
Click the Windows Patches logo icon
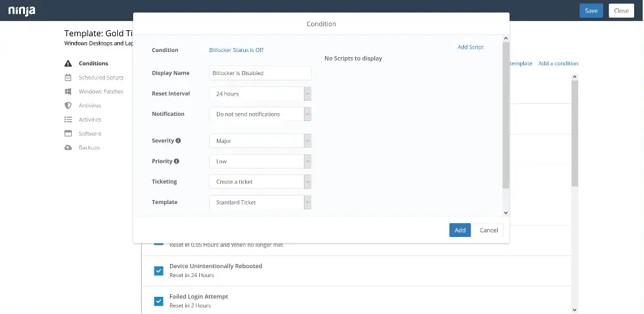pyautogui.click(x=68, y=92)
